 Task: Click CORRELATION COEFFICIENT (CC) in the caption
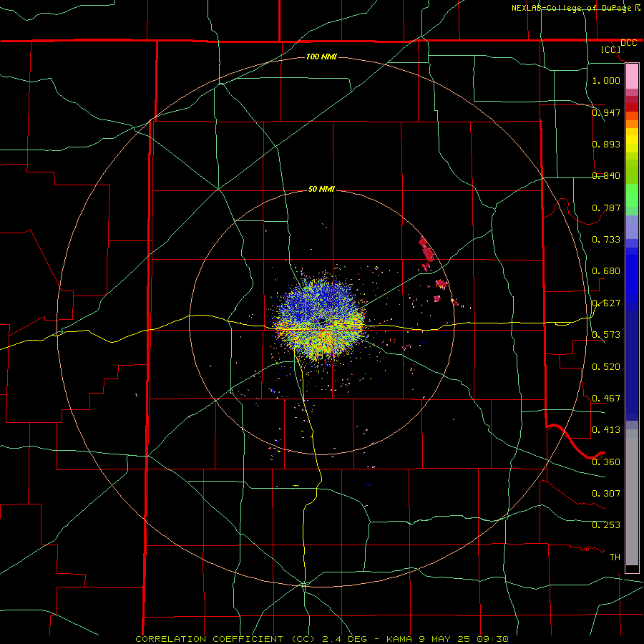pos(225,639)
